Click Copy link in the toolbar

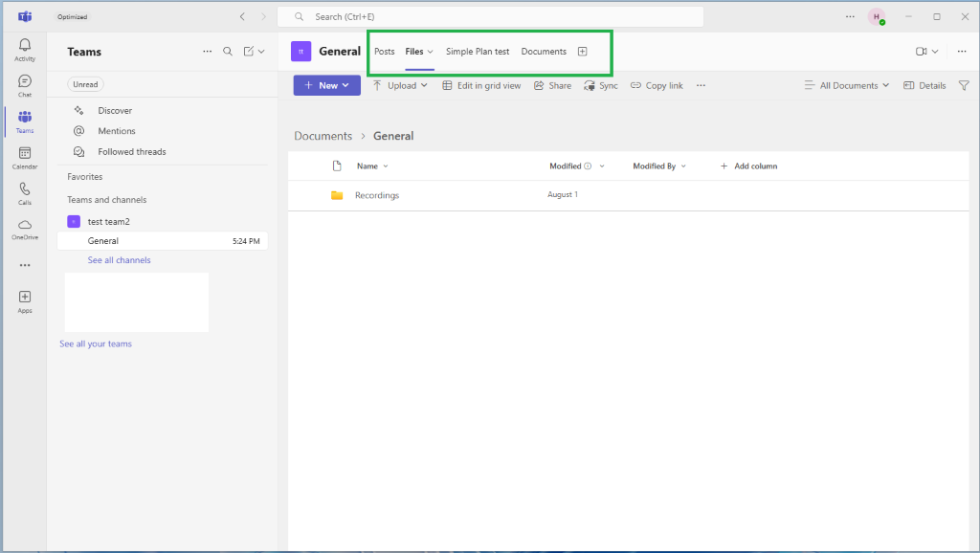[657, 85]
